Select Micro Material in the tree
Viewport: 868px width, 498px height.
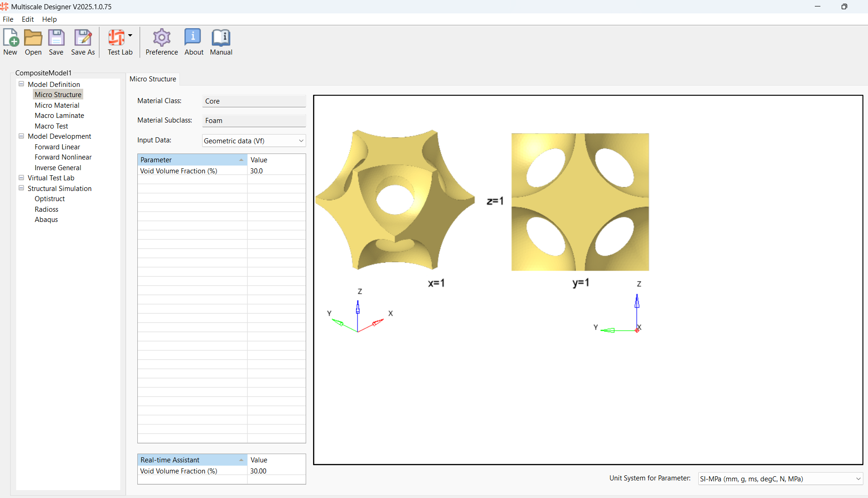[57, 105]
